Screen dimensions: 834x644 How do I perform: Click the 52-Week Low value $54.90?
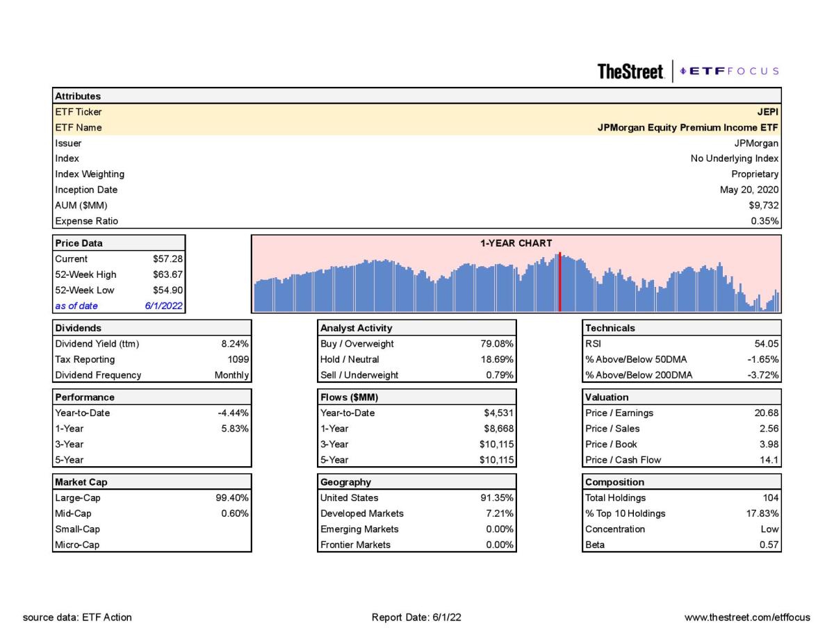coord(167,290)
